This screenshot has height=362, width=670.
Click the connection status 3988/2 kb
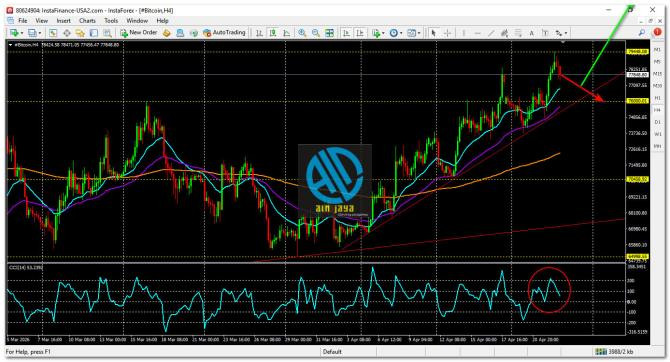coord(614,352)
